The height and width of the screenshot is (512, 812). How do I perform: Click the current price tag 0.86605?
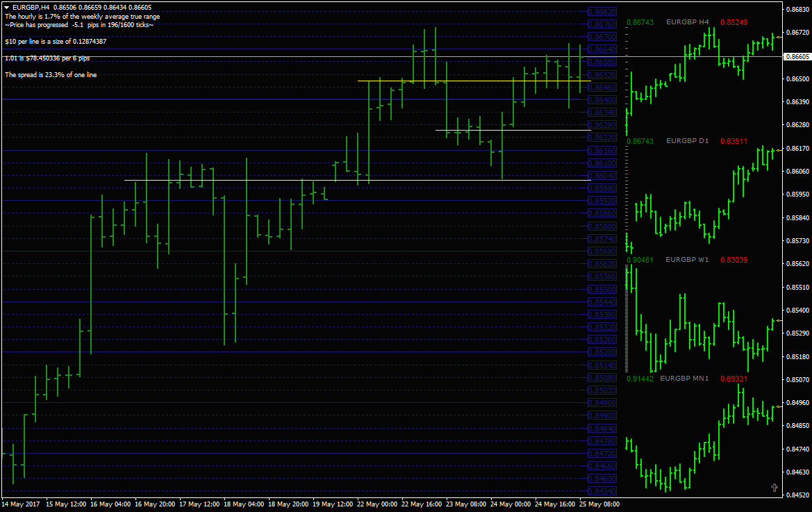pos(797,56)
